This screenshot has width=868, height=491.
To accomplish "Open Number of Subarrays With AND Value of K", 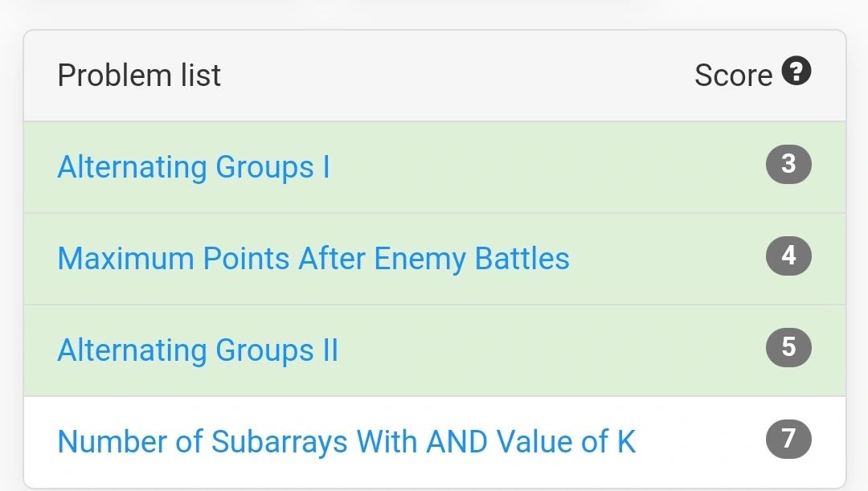I will pos(346,442).
